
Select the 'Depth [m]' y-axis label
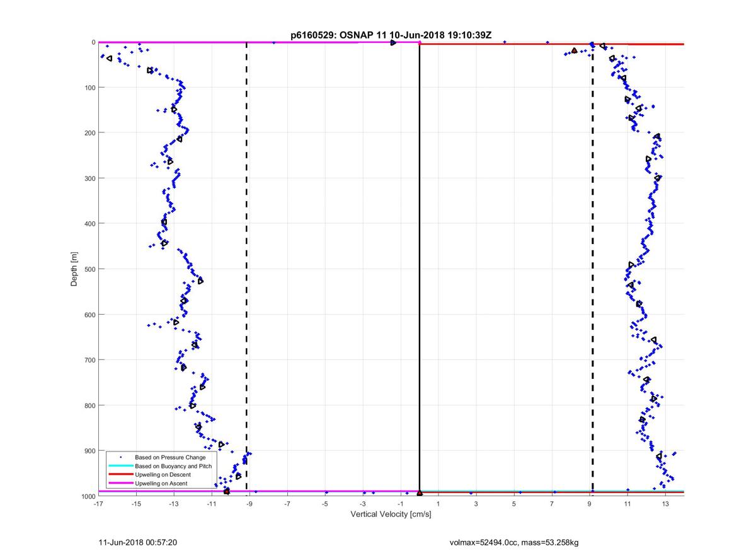[74, 269]
